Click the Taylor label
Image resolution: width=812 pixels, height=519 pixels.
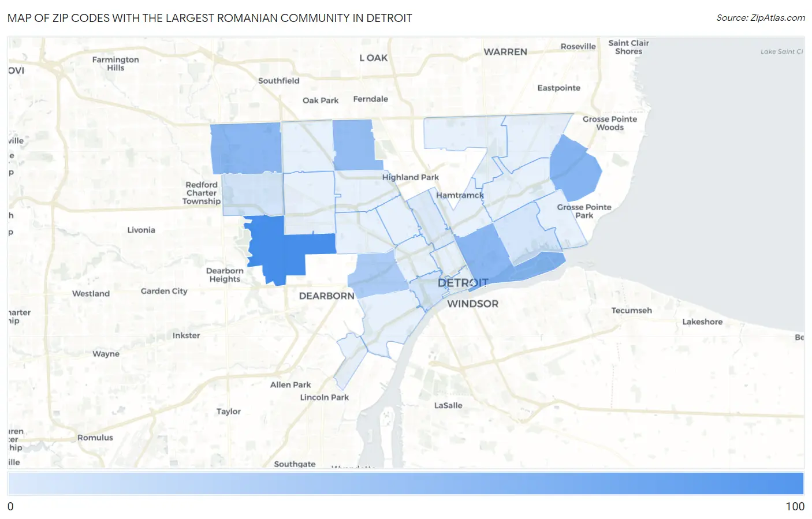229,412
